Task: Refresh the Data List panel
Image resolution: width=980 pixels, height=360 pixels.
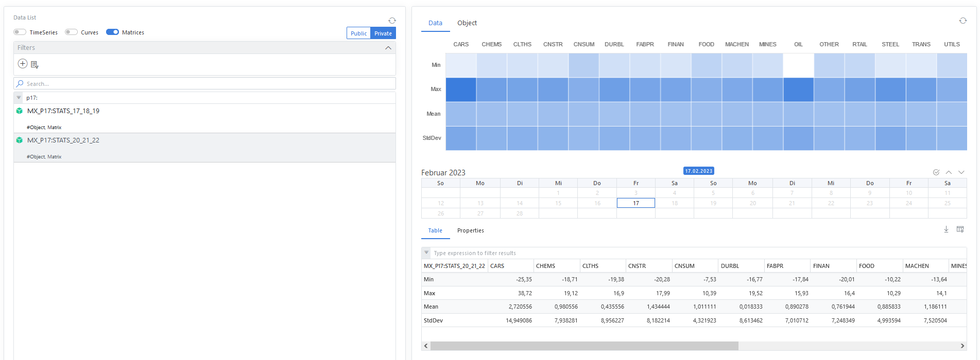Action: tap(392, 21)
